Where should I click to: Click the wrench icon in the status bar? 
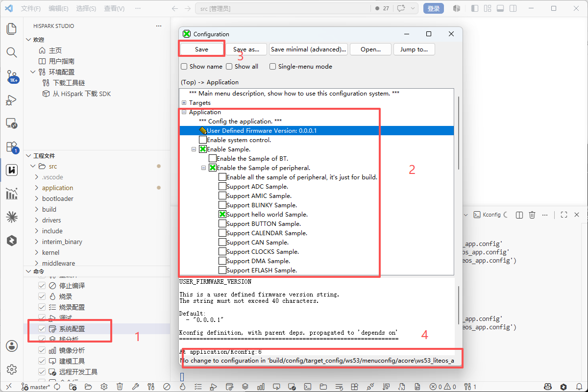click(x=135, y=387)
